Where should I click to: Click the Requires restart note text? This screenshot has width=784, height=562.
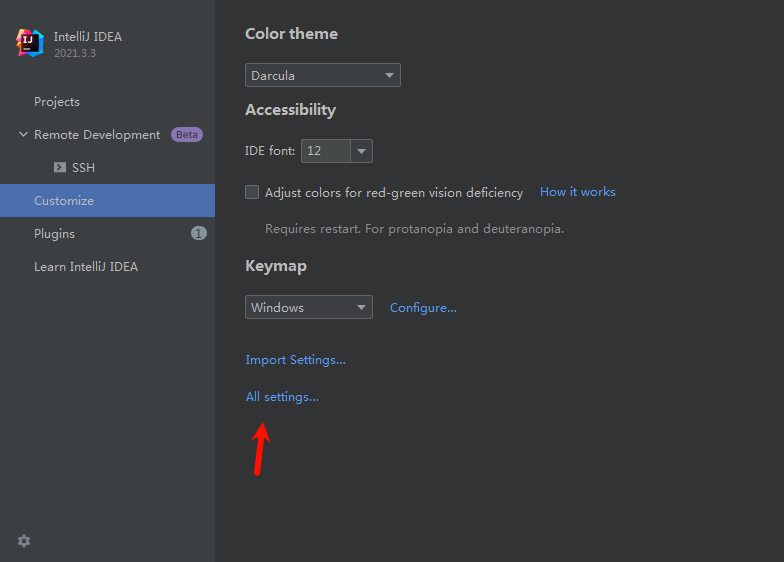[x=414, y=228]
